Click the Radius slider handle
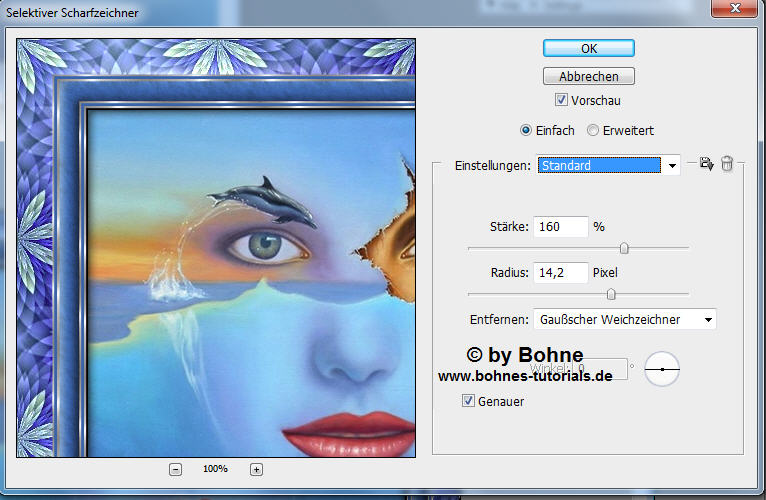 coord(611,294)
